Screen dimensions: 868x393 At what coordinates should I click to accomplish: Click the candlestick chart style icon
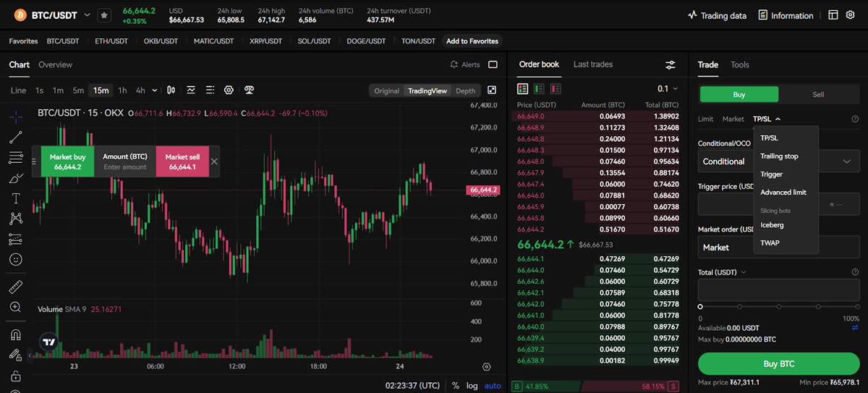171,90
